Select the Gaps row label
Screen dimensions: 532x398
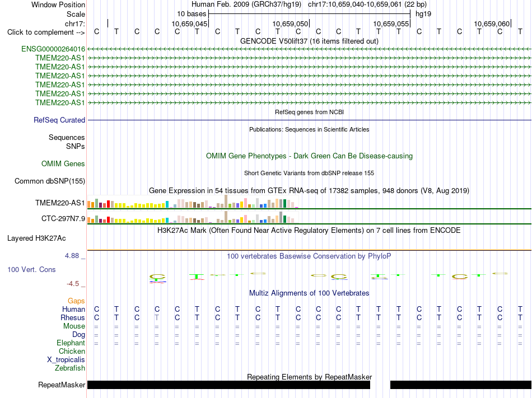pyautogui.click(x=76, y=301)
